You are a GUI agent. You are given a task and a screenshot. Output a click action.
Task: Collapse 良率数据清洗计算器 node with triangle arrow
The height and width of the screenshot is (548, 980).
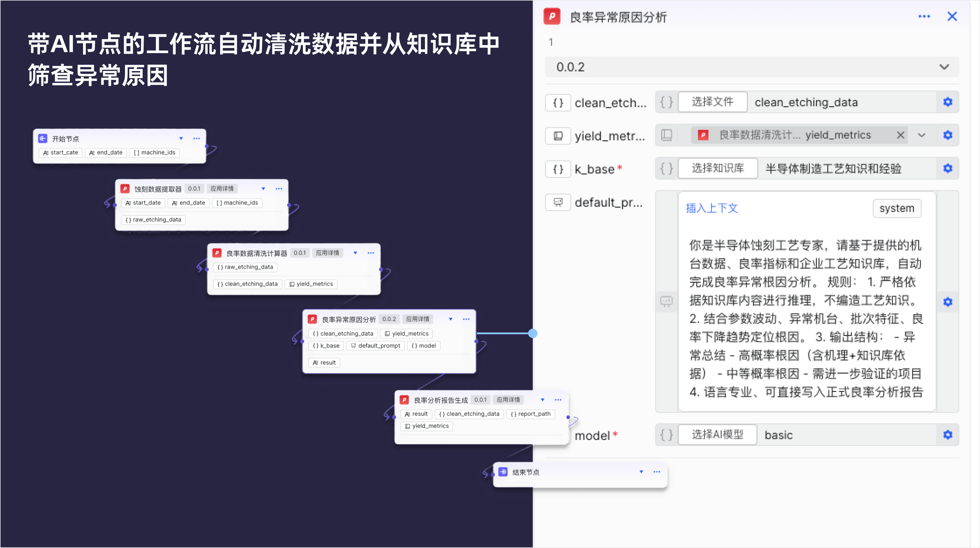point(355,253)
